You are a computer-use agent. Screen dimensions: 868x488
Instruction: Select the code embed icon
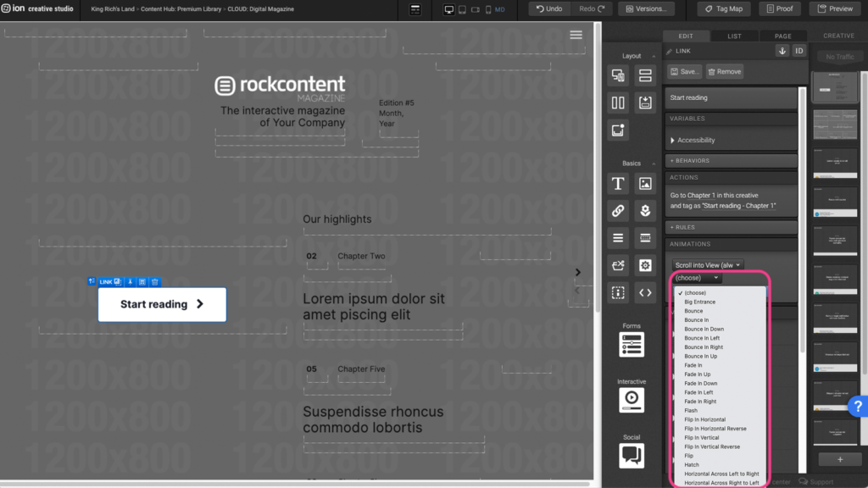(645, 292)
